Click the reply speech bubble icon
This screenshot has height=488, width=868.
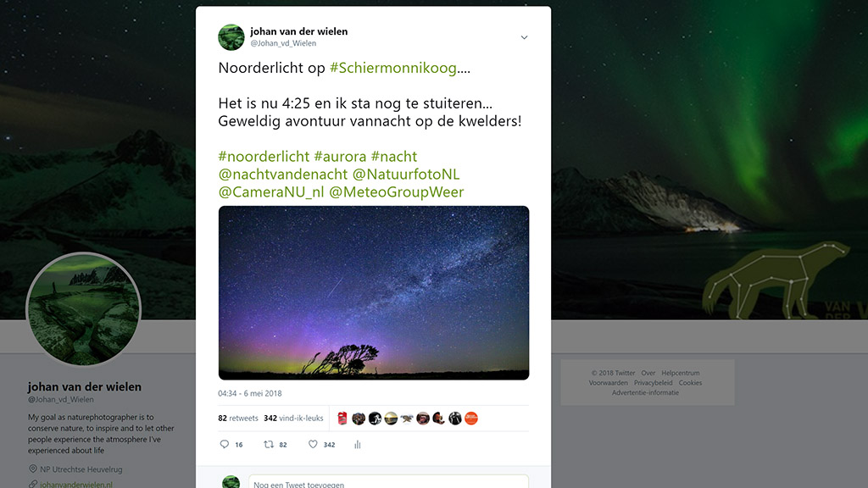coord(224,444)
